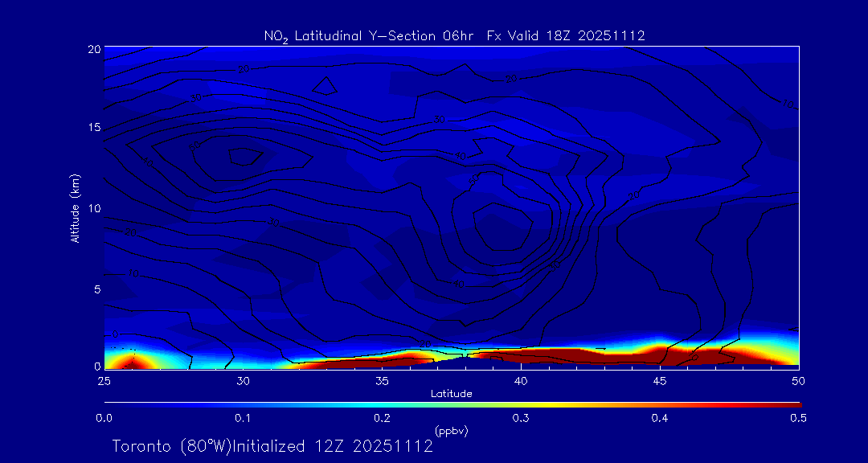The width and height of the screenshot is (868, 463).
Task: Click colorbar tick label 0.3
Action: coord(521,418)
